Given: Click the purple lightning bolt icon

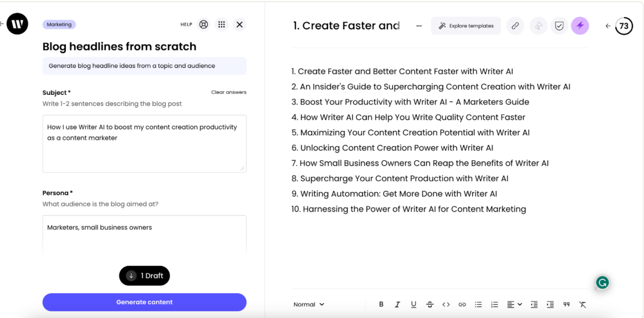Looking at the screenshot, I should pyautogui.click(x=580, y=26).
